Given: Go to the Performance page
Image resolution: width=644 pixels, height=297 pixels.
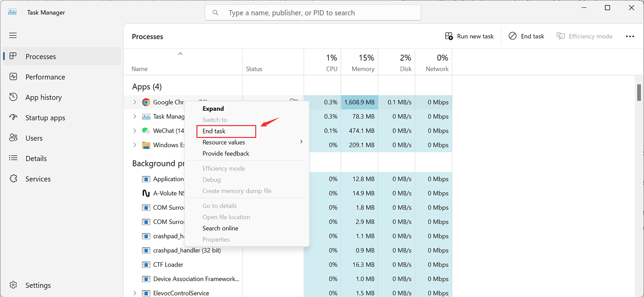Looking at the screenshot, I should click(x=62, y=77).
